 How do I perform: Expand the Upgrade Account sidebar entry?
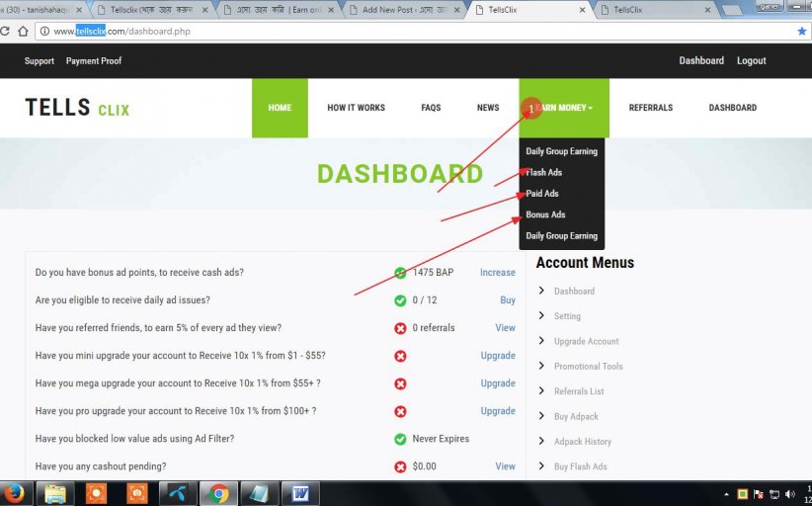pyautogui.click(x=586, y=341)
